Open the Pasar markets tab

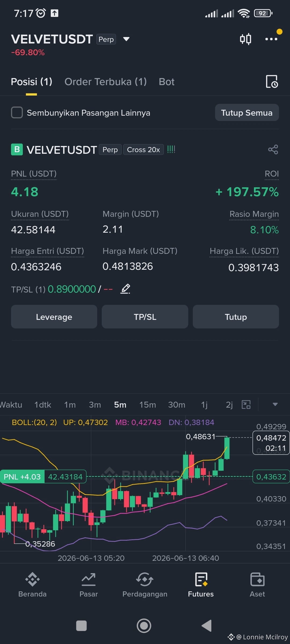(89, 585)
